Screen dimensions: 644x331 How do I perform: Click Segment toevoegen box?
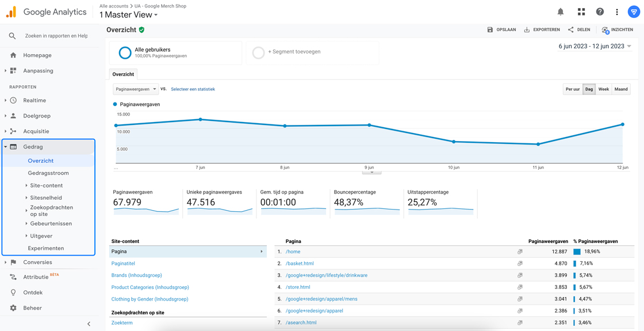[312, 52]
